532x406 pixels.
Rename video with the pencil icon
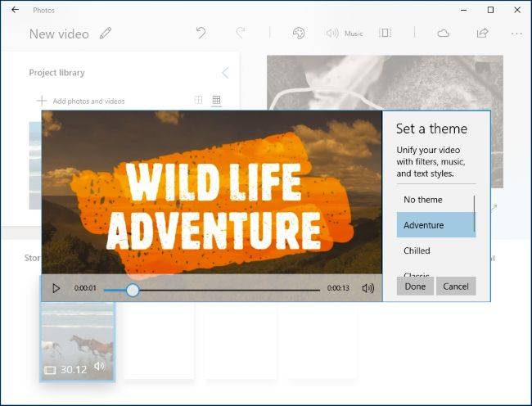pos(106,34)
